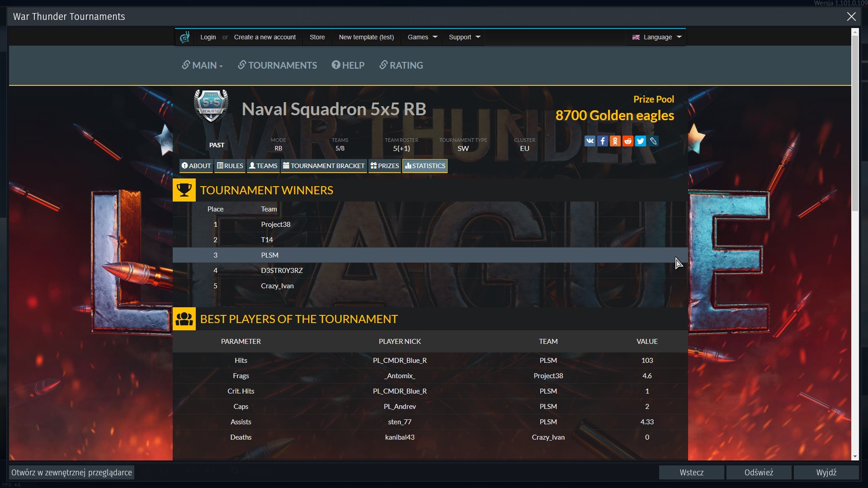868x488 pixels.
Task: Expand the Games dropdown menu
Action: [x=422, y=37]
